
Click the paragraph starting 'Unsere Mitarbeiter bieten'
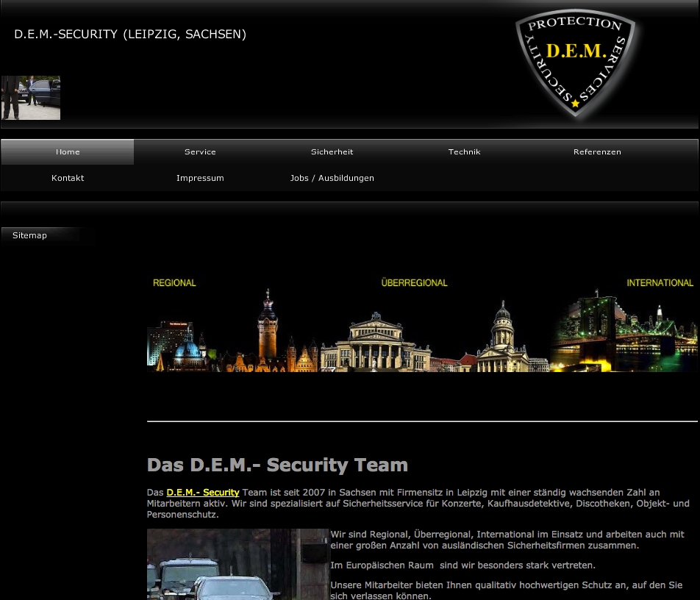tap(506, 590)
